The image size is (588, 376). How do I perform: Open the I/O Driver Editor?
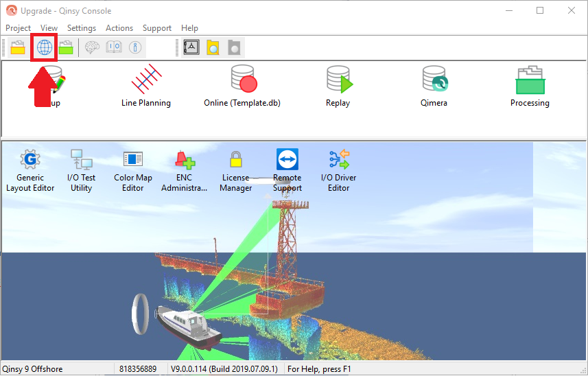338,170
